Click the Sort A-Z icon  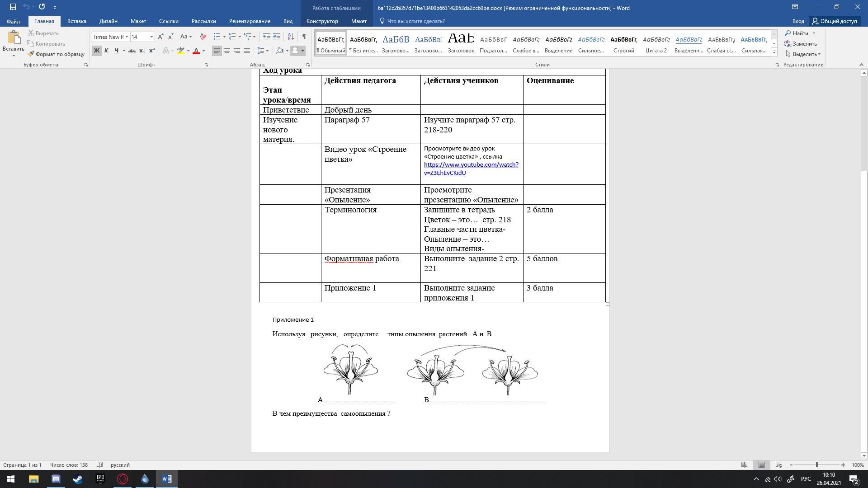[x=291, y=37]
